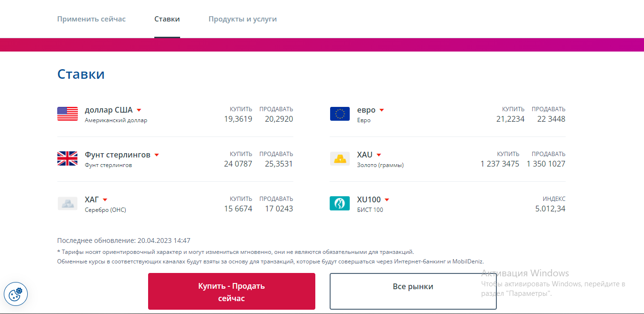Screen dimensions: 644x314
Task: Click the US dollar sell rate 20,2920
Action: click(279, 119)
